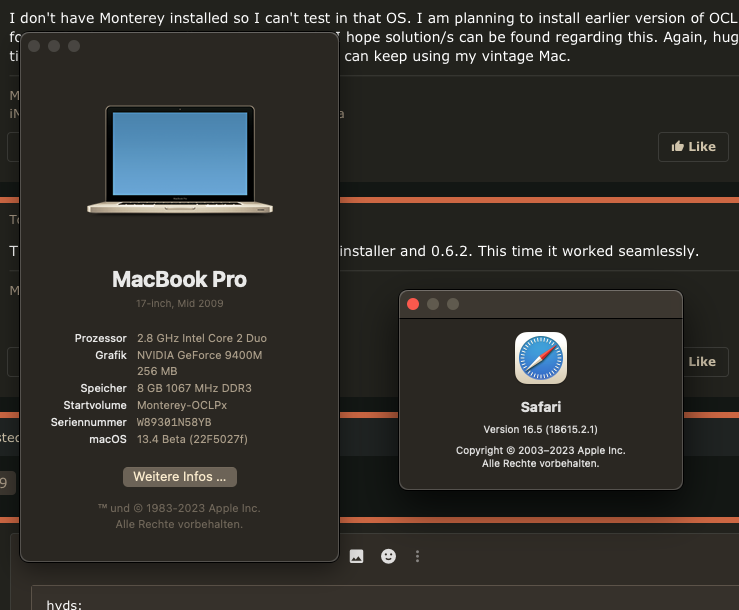This screenshot has width=739, height=610.
Task: Click in the reply text field containing 'hvds:'
Action: click(385, 598)
